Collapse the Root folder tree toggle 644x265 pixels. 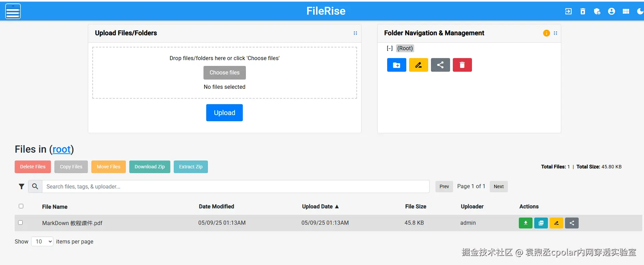(390, 48)
